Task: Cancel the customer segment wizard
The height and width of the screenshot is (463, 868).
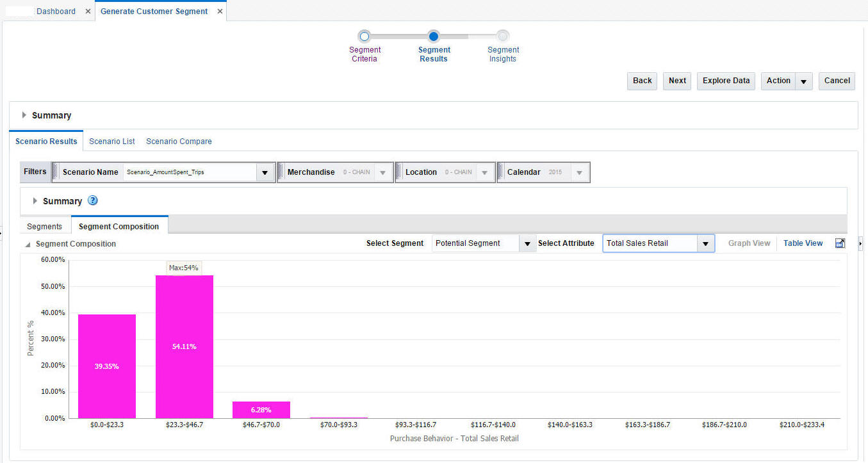Action: coord(837,81)
